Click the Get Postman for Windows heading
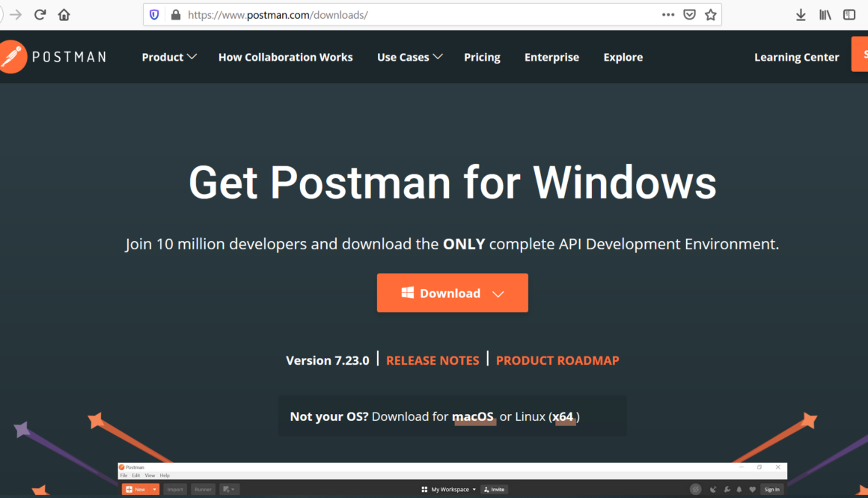Viewport: 868px width, 498px height. 452,182
